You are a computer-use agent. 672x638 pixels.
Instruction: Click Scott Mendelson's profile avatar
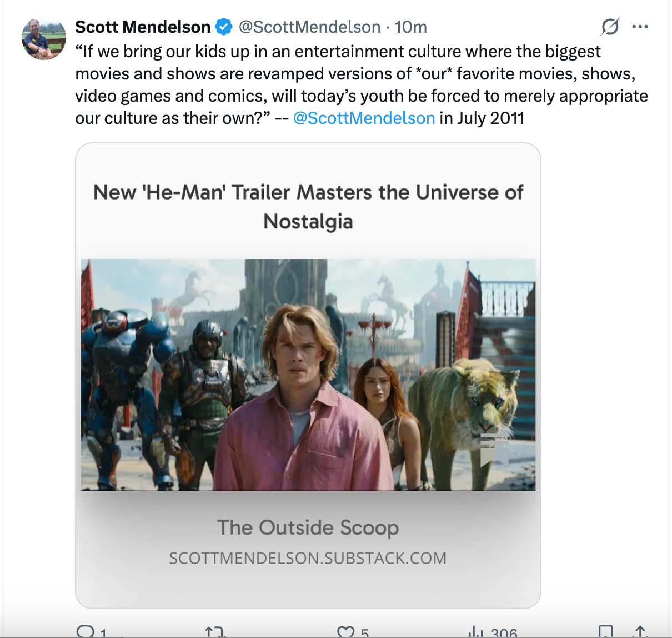(44, 38)
